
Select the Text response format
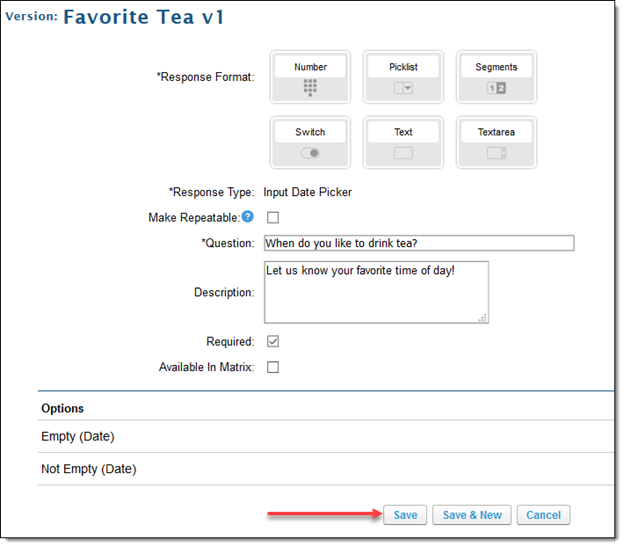pos(403,142)
